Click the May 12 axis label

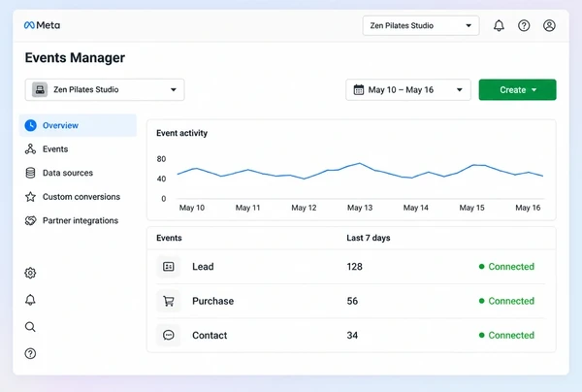[x=304, y=208]
